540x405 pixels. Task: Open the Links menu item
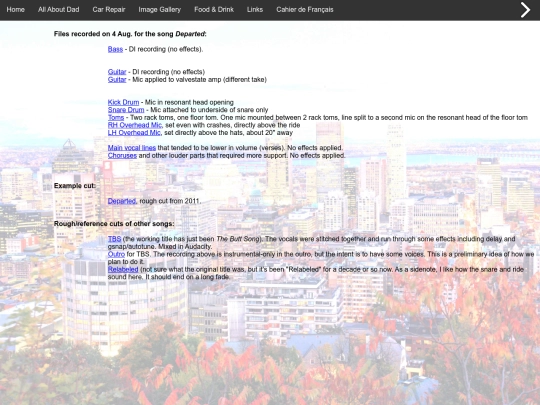[x=255, y=10]
